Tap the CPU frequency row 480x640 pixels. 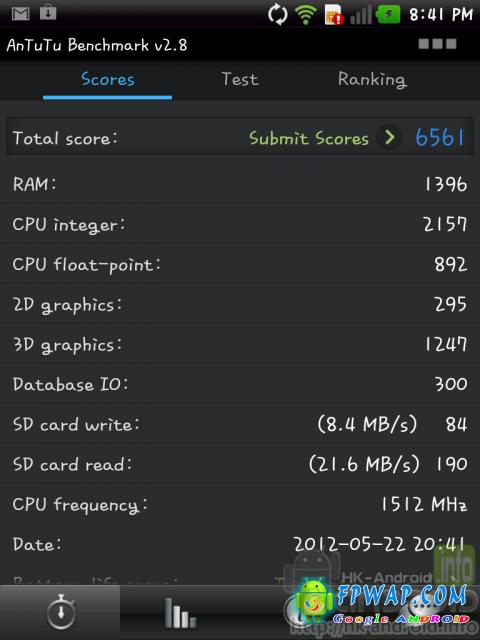(x=240, y=504)
